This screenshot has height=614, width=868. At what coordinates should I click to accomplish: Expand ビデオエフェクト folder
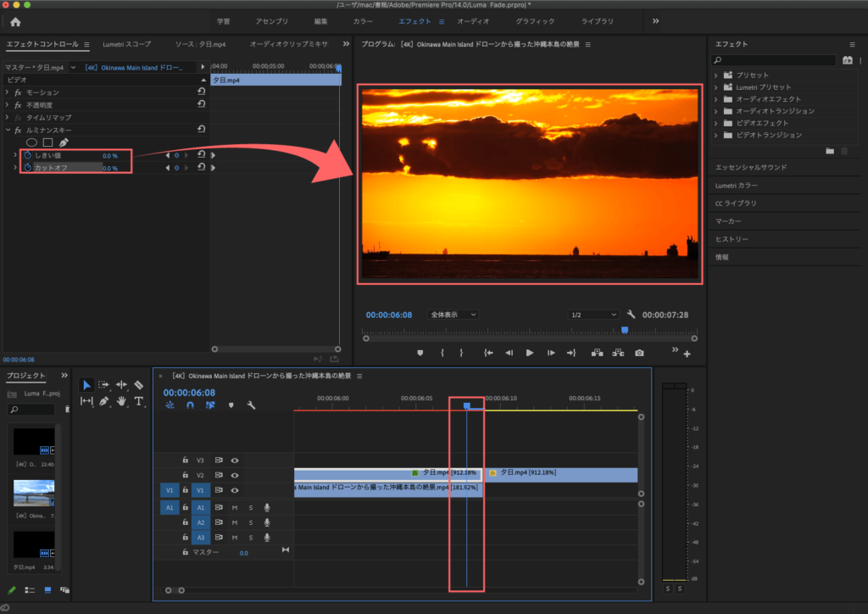pyautogui.click(x=715, y=123)
